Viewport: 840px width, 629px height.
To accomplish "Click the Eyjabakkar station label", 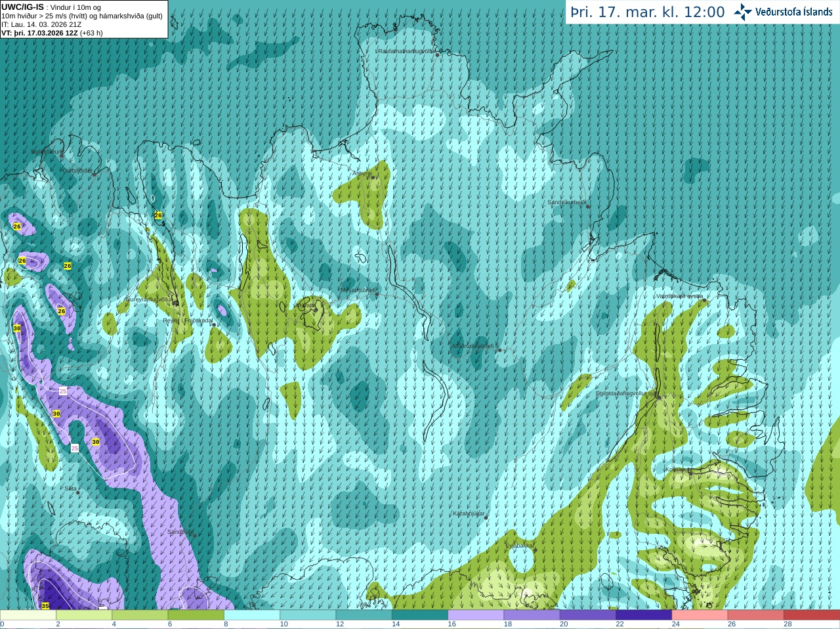I will tap(519, 546).
